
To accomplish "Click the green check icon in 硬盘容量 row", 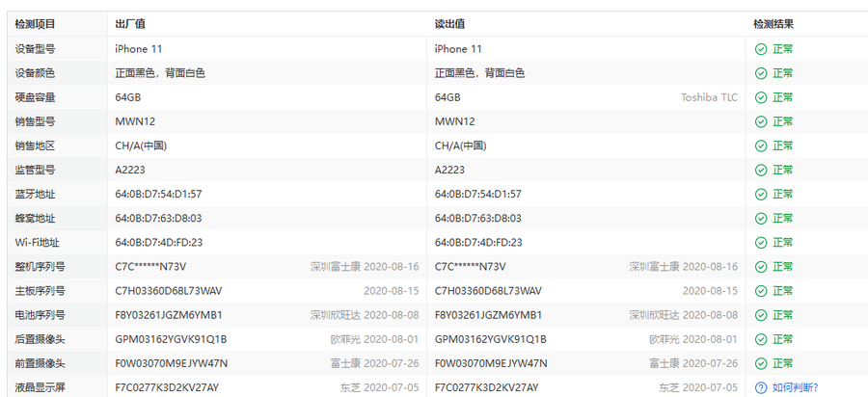I will pyautogui.click(x=761, y=97).
